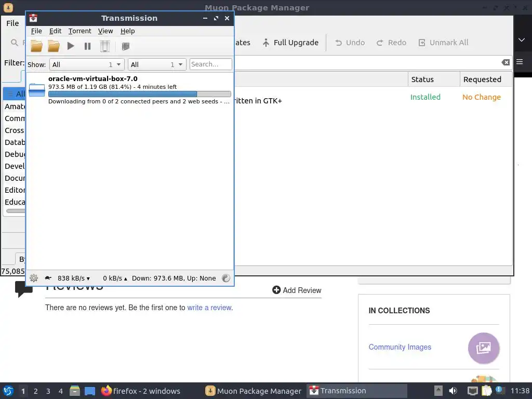
Task: Expand the second All tracker filter dropdown
Action: (157, 64)
